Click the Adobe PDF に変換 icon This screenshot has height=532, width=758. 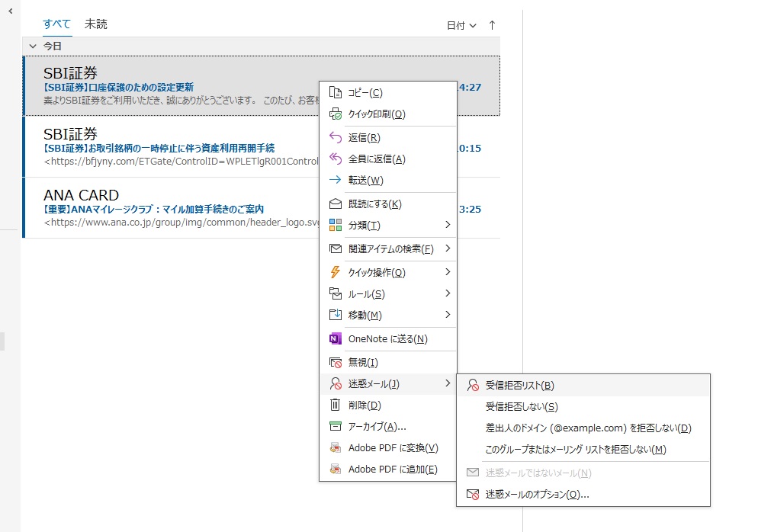point(335,447)
